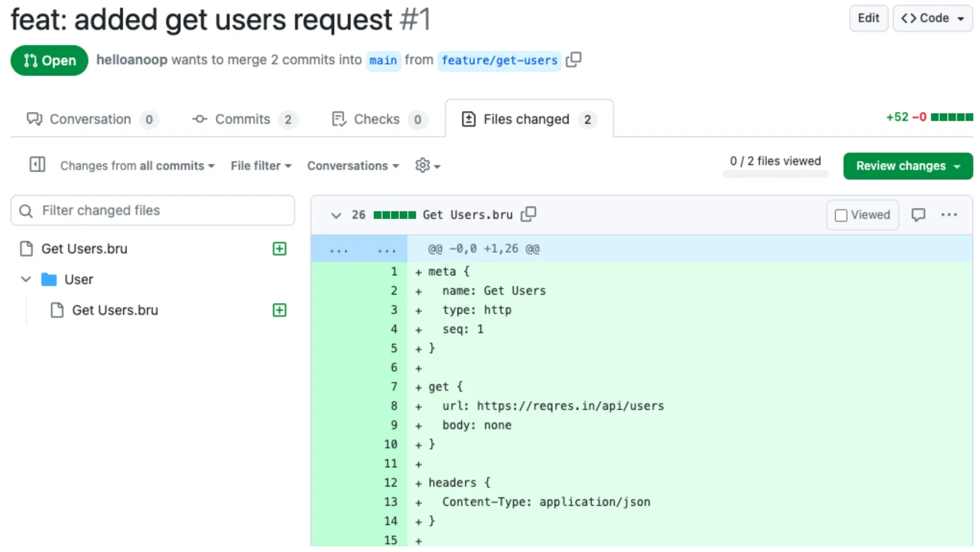Collapse the Get Users.bru diff chevron
The height and width of the screenshot is (552, 980).
(x=336, y=215)
